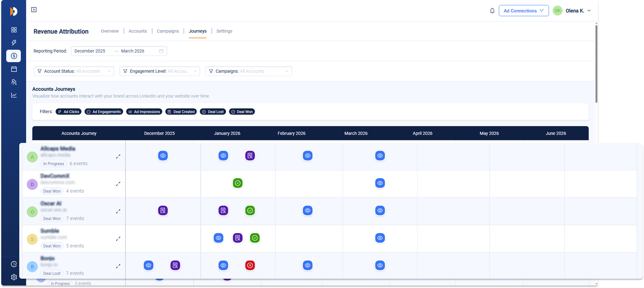Expand the collapsed sidebar panel icon

click(x=34, y=10)
